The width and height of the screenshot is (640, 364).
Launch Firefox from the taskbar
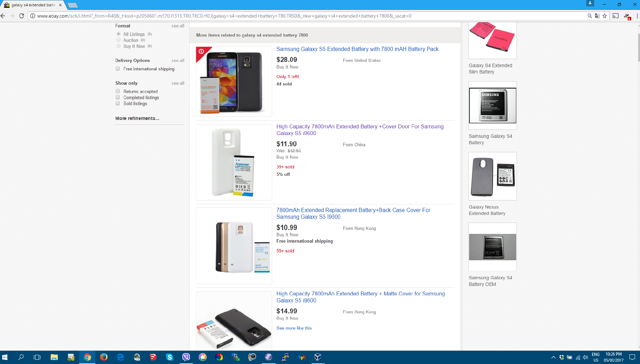[104, 357]
